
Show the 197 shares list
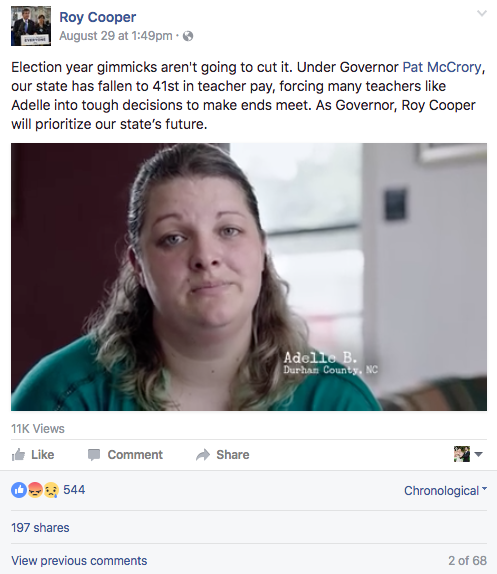coord(40,528)
